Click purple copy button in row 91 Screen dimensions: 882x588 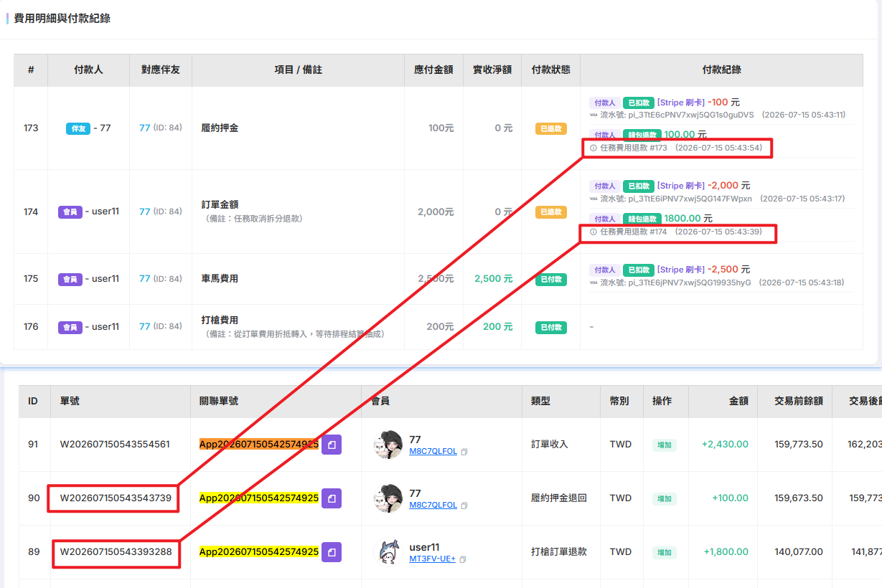coord(332,445)
